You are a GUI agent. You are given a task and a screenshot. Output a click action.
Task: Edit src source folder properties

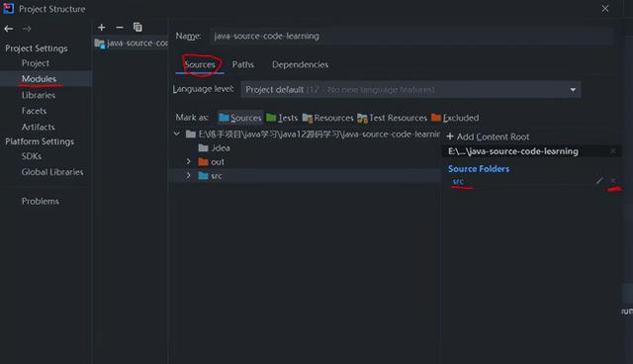[599, 181]
